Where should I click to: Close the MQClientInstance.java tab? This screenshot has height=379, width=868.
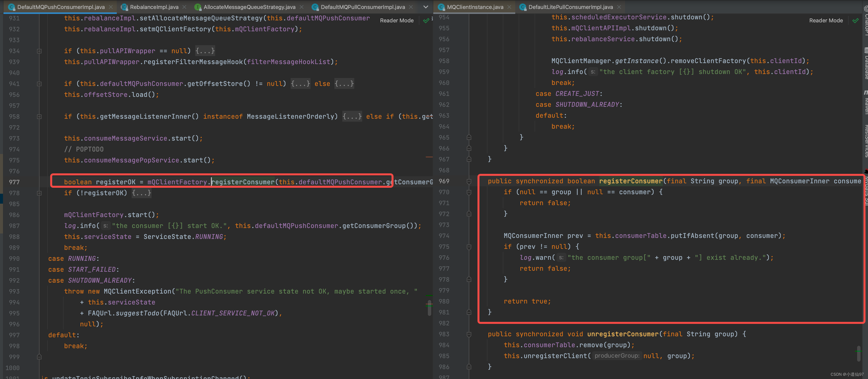click(509, 7)
